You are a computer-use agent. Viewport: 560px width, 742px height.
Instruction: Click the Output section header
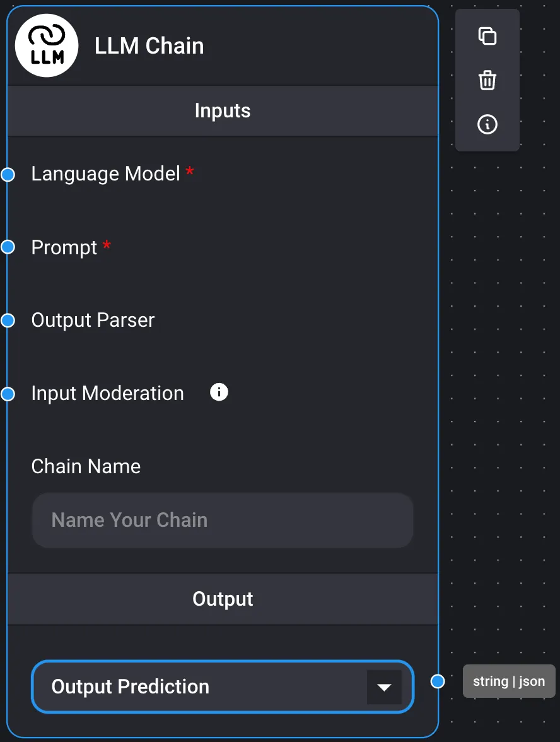click(223, 599)
